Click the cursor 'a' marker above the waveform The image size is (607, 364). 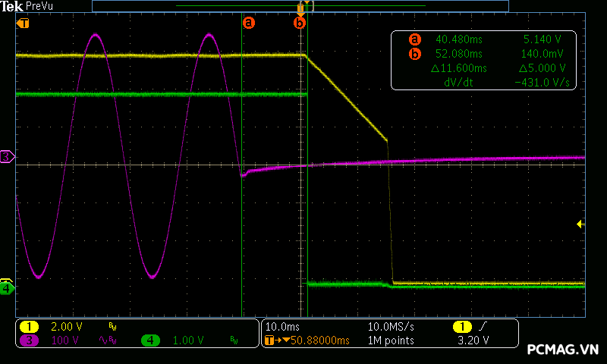point(248,23)
